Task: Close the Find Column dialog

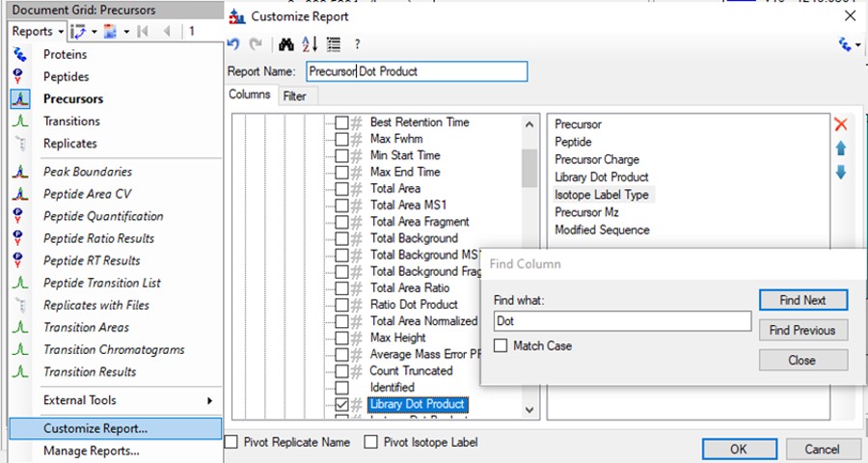Action: 803,360
